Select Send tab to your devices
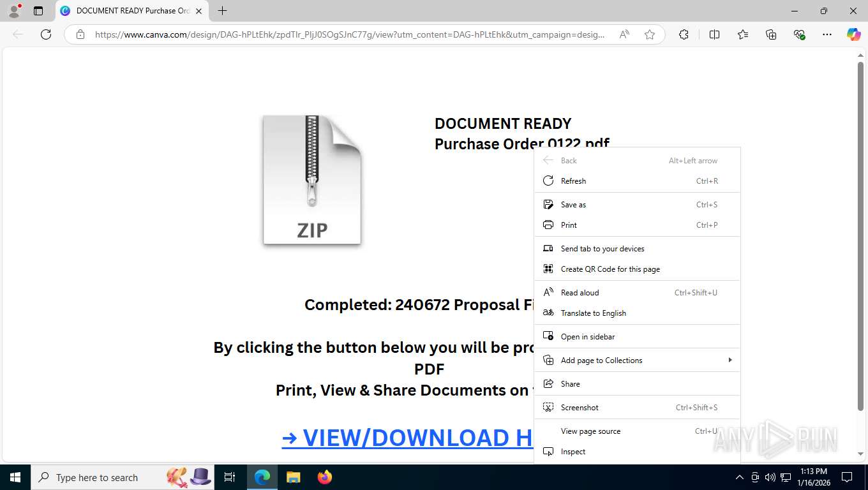Image resolution: width=868 pixels, height=490 pixels. pos(637,249)
